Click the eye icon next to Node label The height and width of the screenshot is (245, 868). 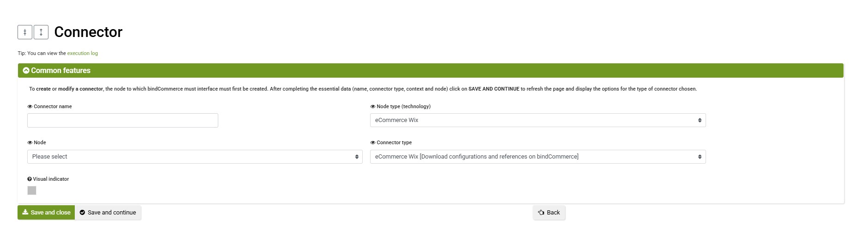coord(30,143)
